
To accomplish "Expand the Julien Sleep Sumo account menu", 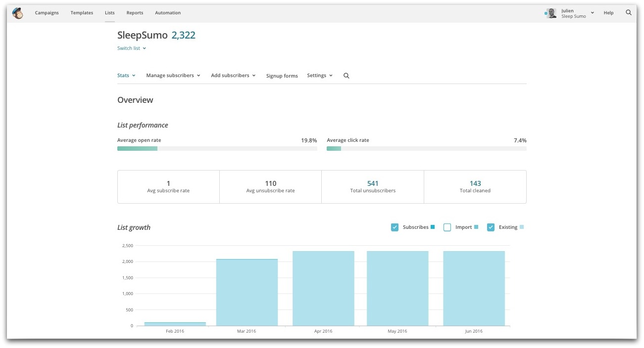I will point(577,13).
